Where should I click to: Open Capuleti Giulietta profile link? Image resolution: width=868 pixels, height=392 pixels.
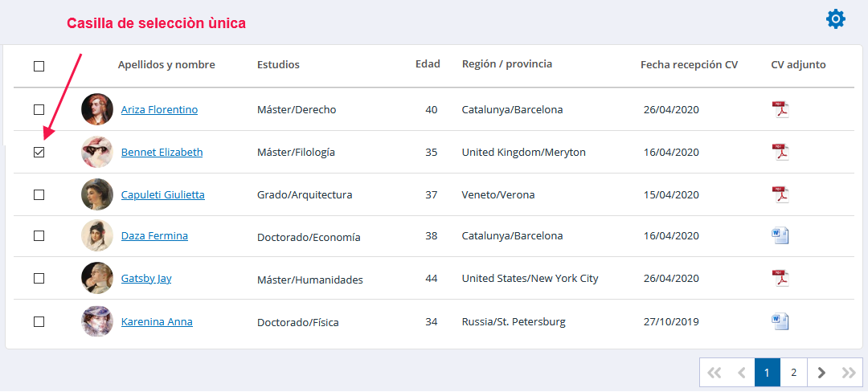click(x=162, y=194)
